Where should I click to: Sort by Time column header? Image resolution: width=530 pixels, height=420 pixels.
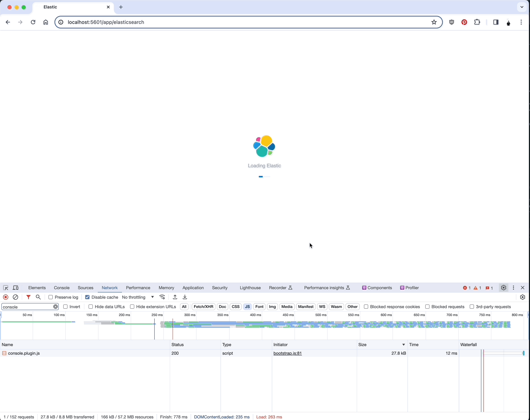tap(433, 344)
